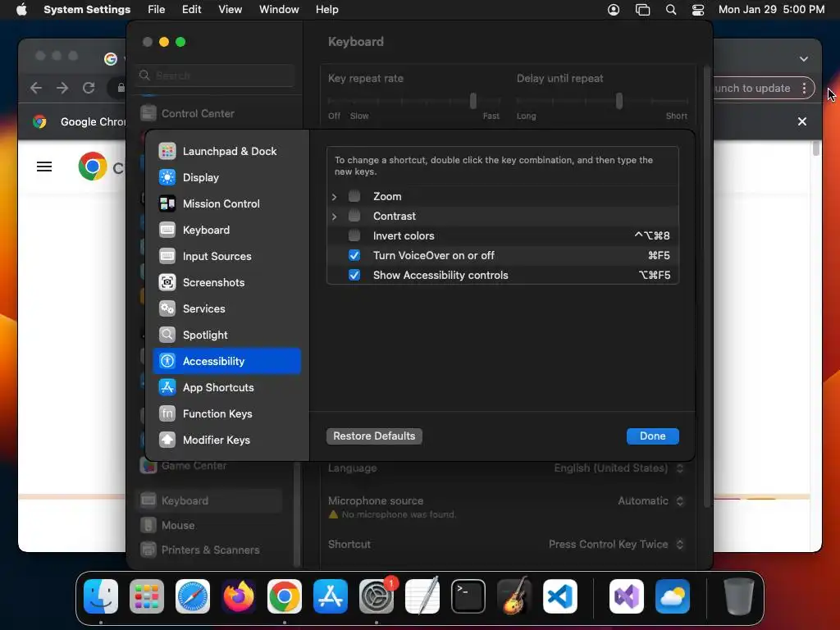Open the Apple menu

point(21,9)
